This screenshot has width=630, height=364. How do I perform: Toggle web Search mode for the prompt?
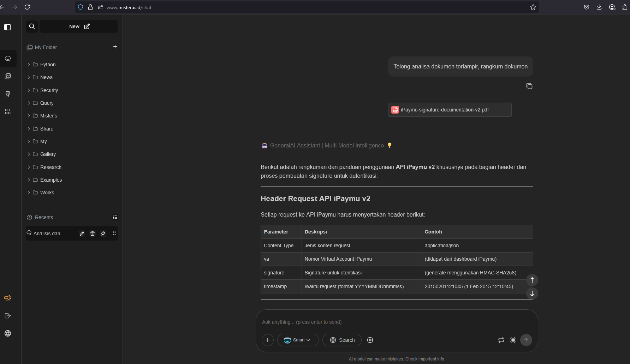(341, 340)
